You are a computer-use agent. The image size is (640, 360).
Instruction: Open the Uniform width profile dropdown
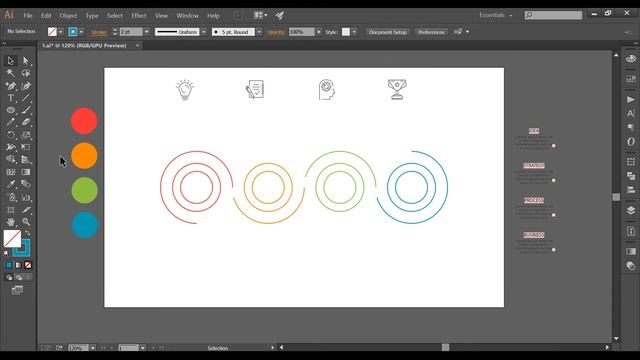click(204, 32)
